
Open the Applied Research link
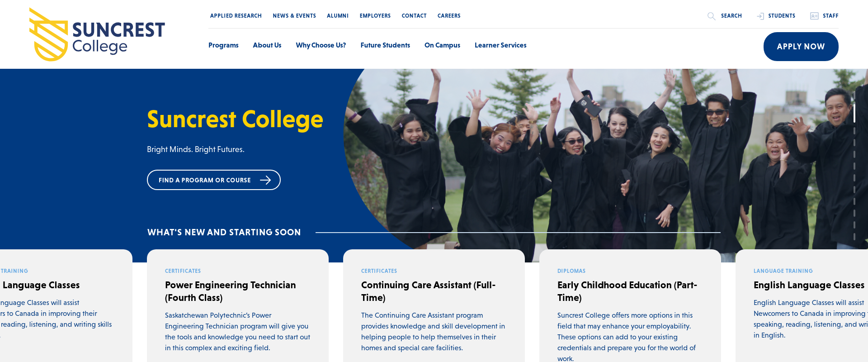point(236,16)
